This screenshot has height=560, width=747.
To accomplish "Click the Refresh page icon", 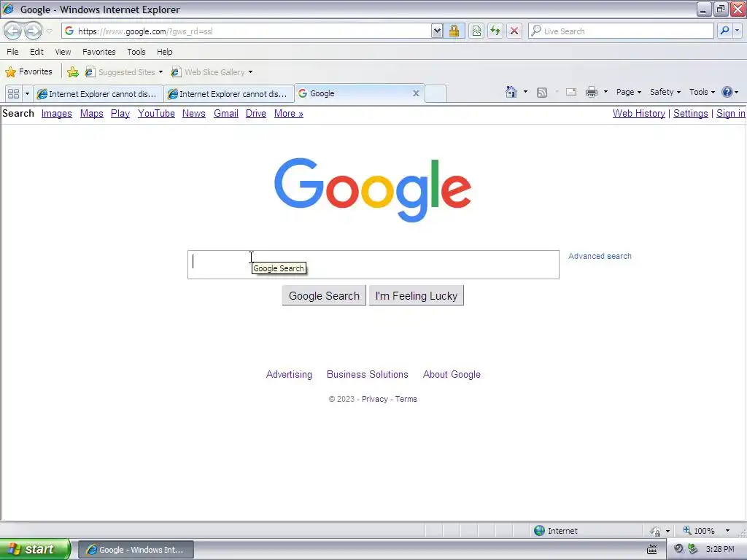I will coord(495,31).
